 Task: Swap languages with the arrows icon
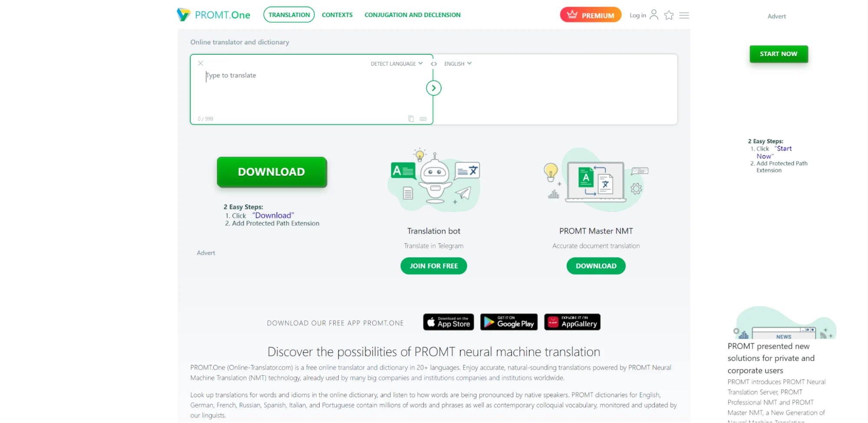(x=434, y=64)
